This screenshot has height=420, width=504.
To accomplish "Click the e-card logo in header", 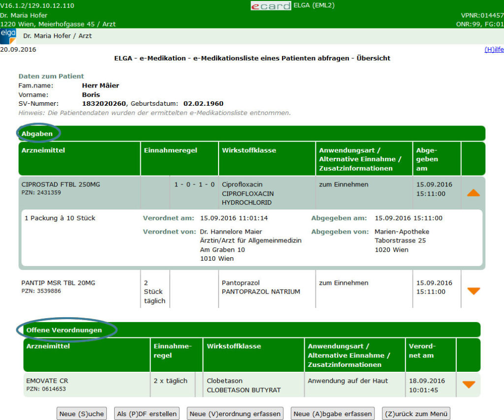I will (x=270, y=6).
